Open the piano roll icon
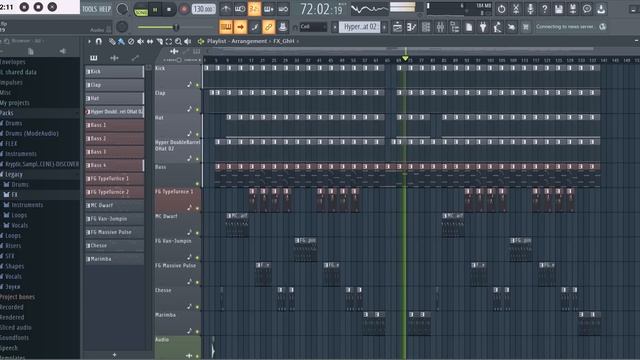The height and width of the screenshot is (360, 640). click(411, 27)
